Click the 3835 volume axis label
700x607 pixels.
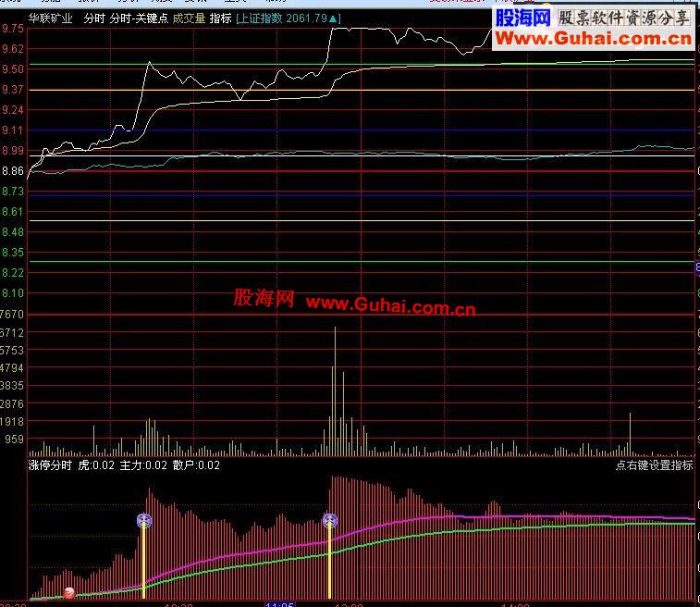tap(12, 386)
